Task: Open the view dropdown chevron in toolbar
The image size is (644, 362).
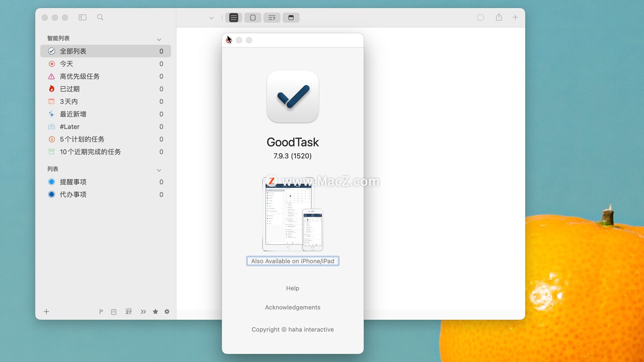Action: 211,18
